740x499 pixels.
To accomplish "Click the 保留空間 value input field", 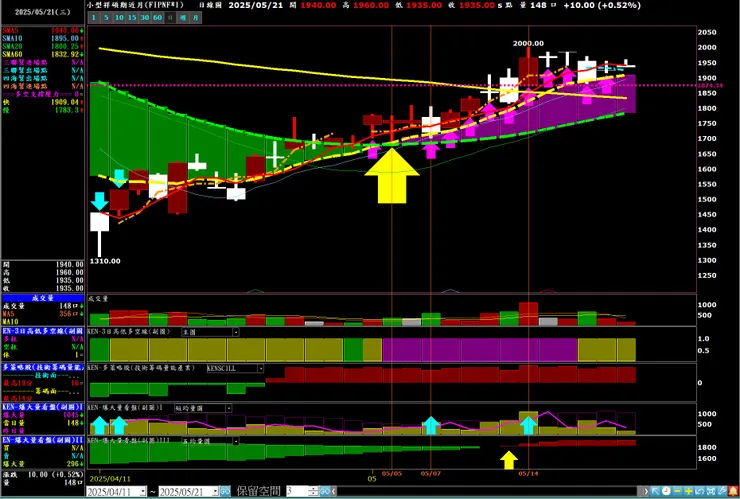I will (297, 491).
